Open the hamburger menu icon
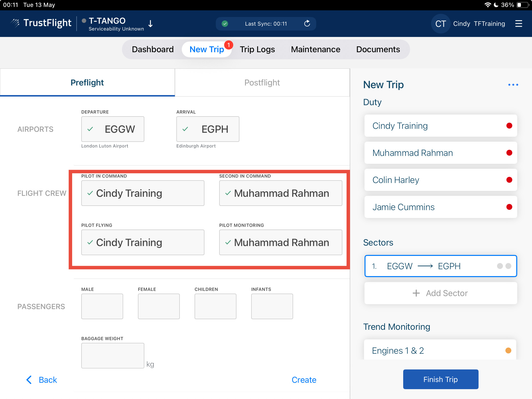Screen dimensions: 532x399 (x=518, y=24)
